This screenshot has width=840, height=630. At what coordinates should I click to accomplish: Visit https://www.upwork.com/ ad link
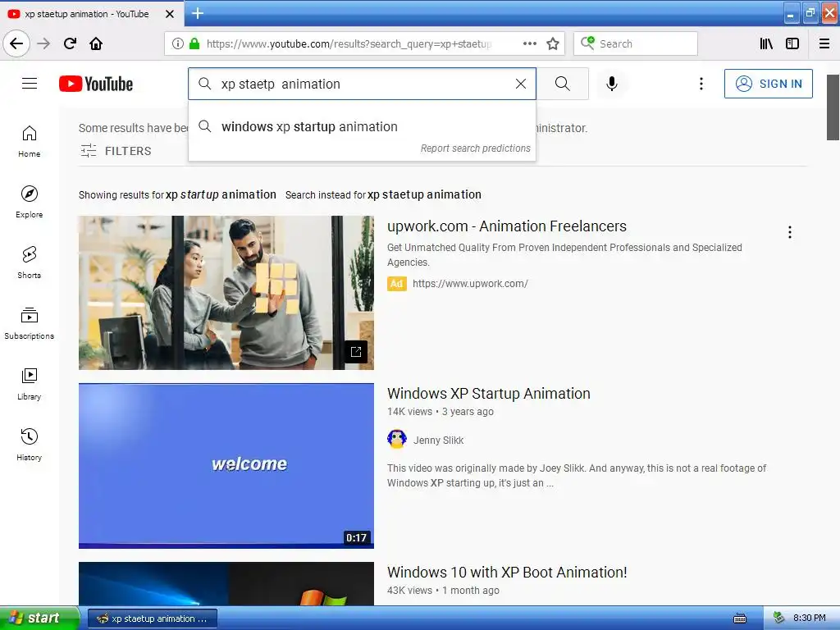470,283
